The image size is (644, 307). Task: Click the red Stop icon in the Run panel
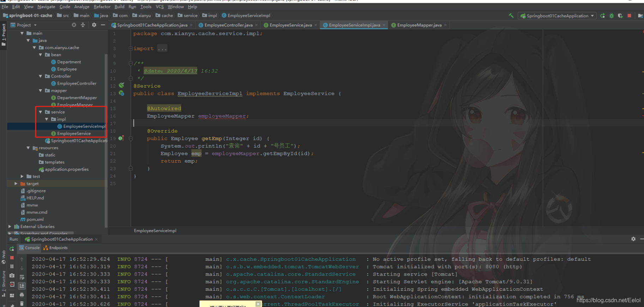pos(12,258)
